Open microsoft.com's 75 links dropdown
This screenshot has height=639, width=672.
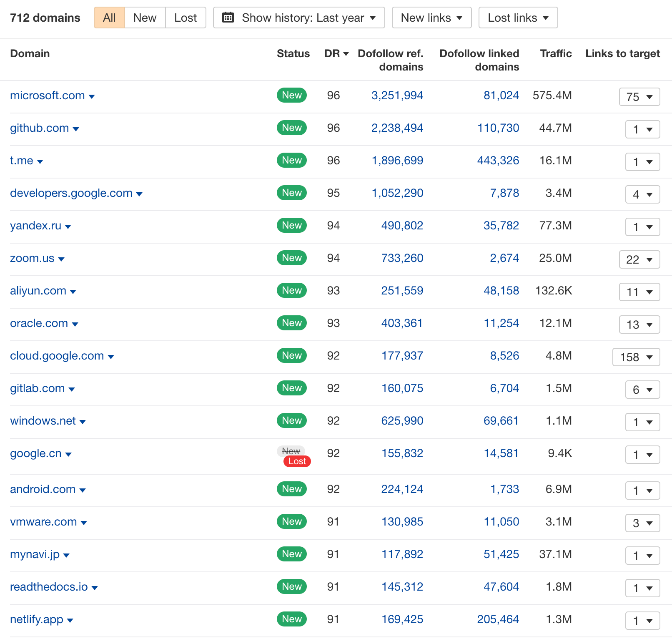click(639, 97)
